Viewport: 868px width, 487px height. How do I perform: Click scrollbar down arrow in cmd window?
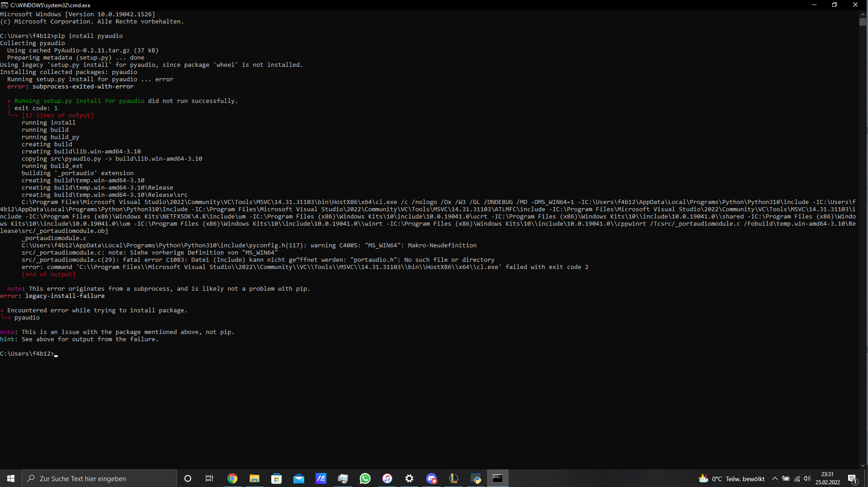coord(863,466)
